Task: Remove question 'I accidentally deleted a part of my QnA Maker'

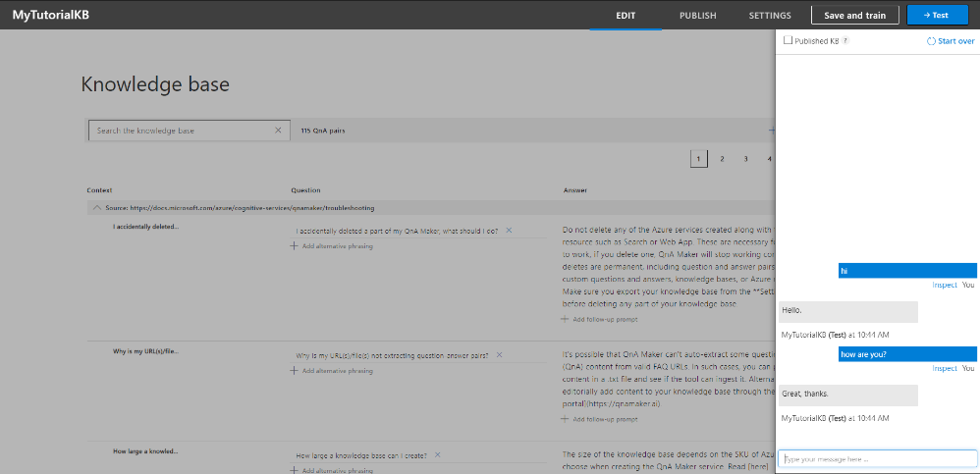Action: click(509, 231)
